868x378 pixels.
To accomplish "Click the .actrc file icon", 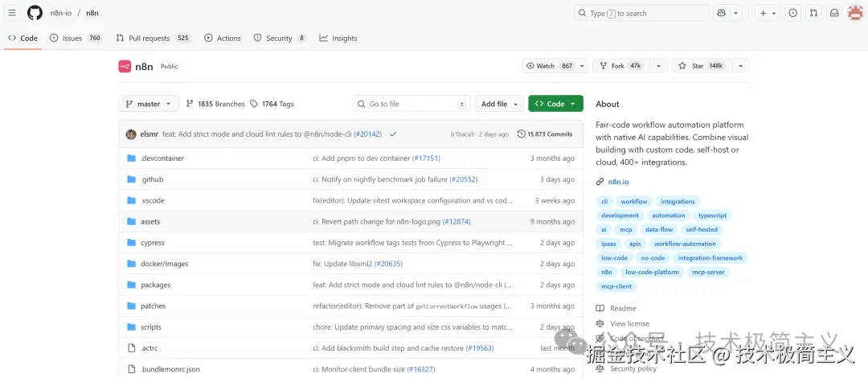I will [131, 348].
